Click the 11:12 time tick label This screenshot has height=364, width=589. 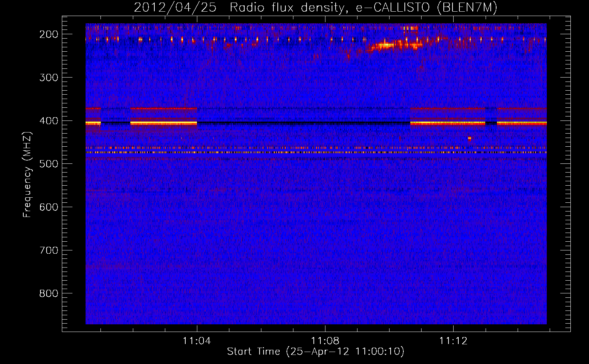(x=453, y=341)
